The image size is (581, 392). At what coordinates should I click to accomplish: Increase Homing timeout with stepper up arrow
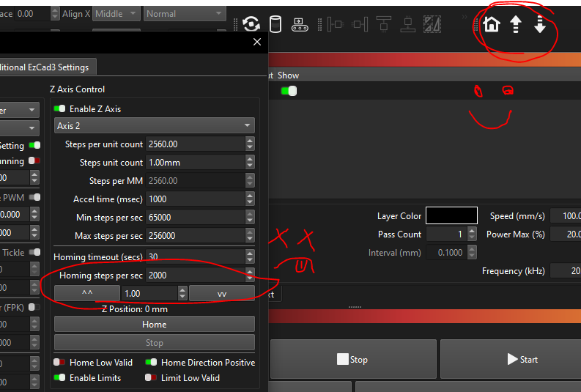[x=250, y=253]
